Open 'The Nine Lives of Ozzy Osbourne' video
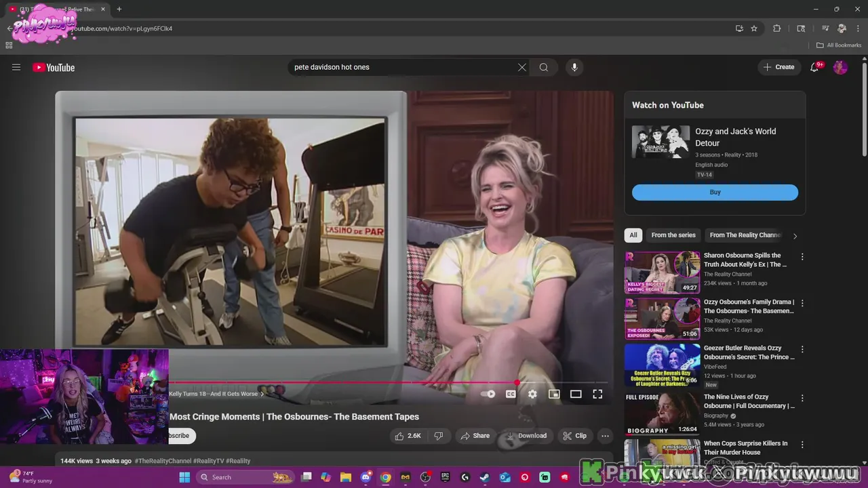The image size is (868, 488). point(749,401)
